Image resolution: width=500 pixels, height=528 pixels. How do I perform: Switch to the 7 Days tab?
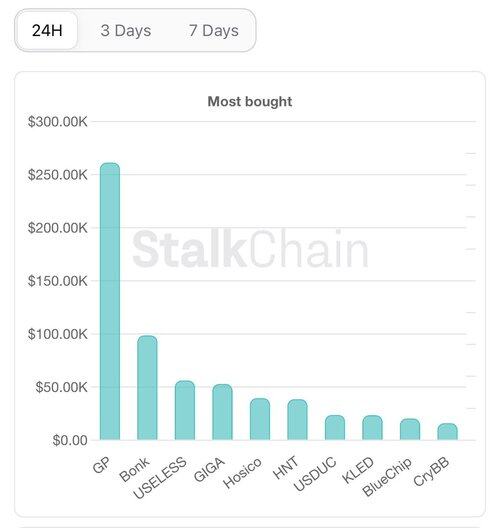pyautogui.click(x=213, y=31)
